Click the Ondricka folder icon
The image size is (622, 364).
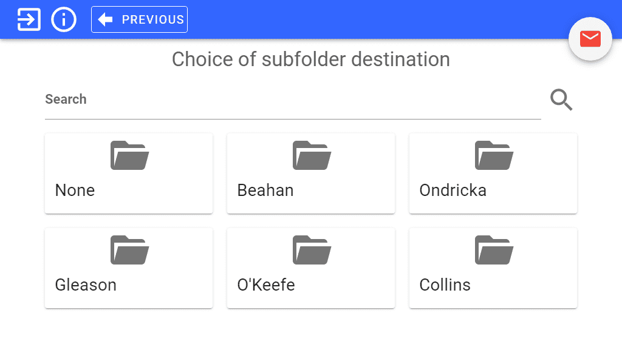[494, 155]
